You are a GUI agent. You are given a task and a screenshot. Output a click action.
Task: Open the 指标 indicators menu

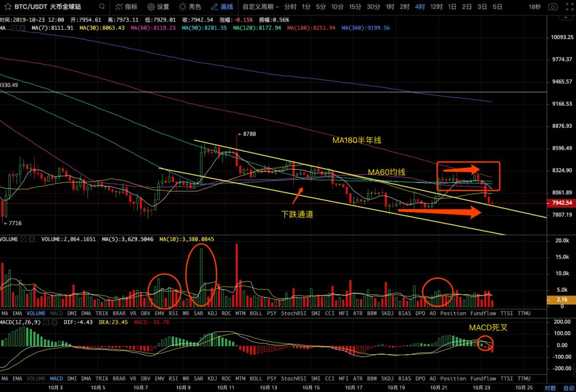[125, 7]
